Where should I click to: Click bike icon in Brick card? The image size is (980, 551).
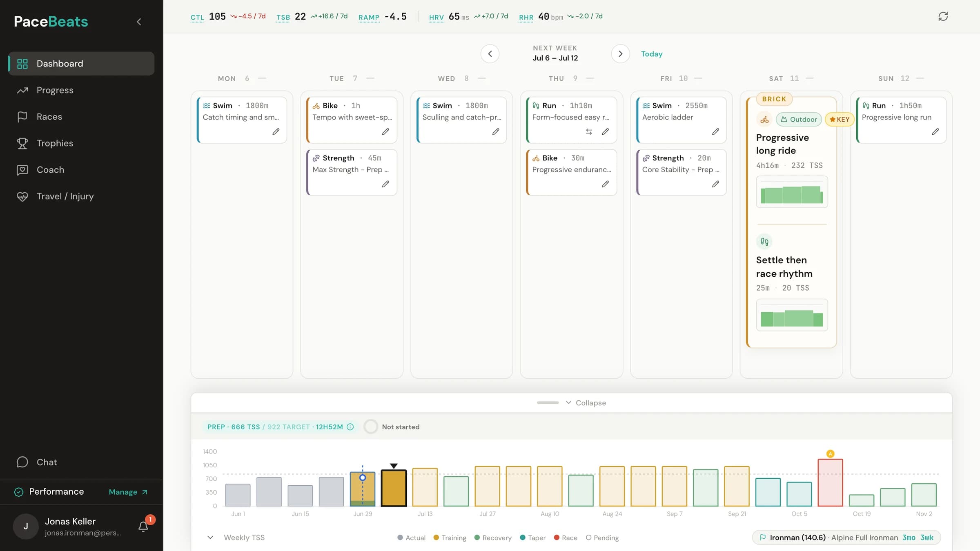764,119
